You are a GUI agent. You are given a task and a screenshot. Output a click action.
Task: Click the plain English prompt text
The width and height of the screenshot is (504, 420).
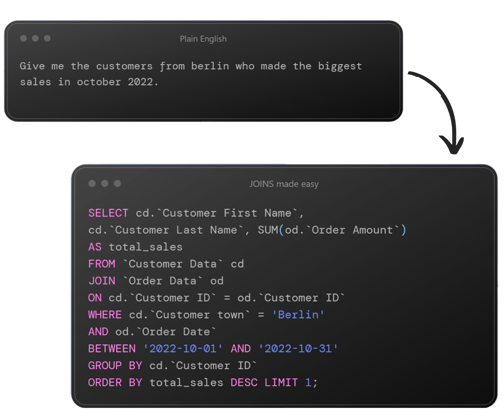coord(191,74)
